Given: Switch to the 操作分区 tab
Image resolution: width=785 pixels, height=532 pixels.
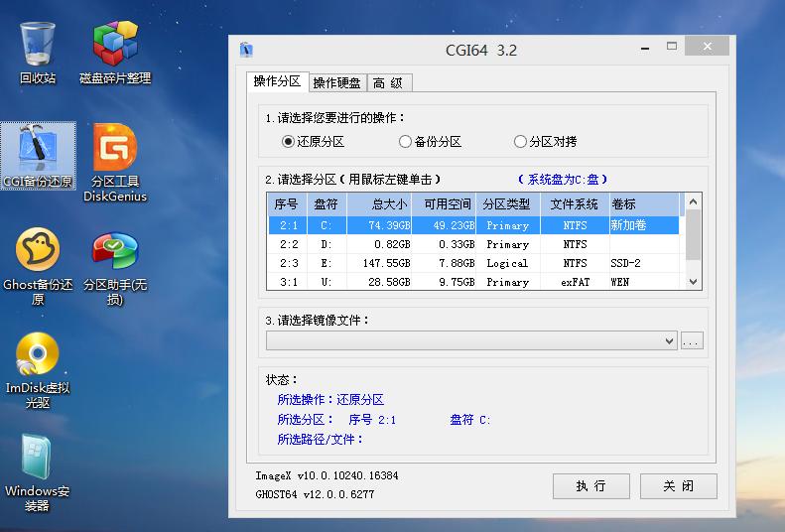Looking at the screenshot, I should 277,81.
